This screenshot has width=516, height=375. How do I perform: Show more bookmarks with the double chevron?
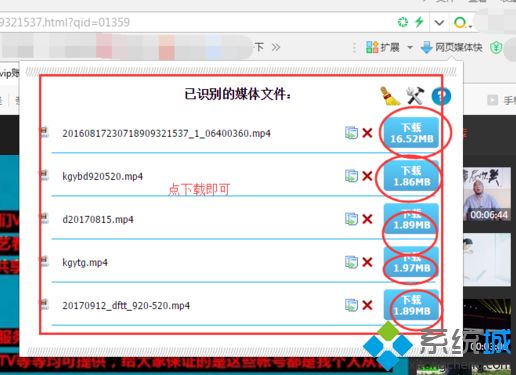(276, 47)
